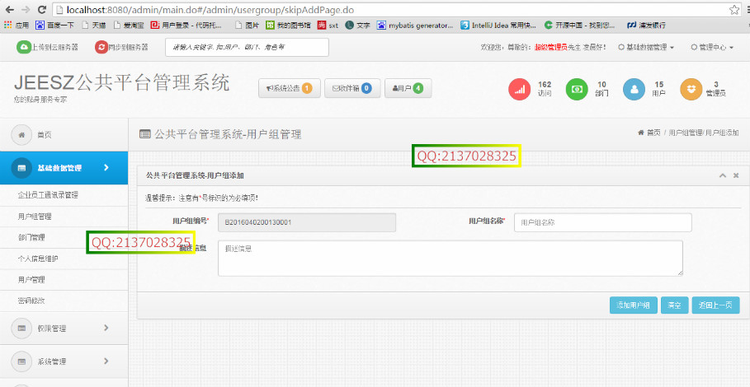This screenshot has width=750, height=387.
Task: Click the green cloud upload icon
Action: pos(23,47)
